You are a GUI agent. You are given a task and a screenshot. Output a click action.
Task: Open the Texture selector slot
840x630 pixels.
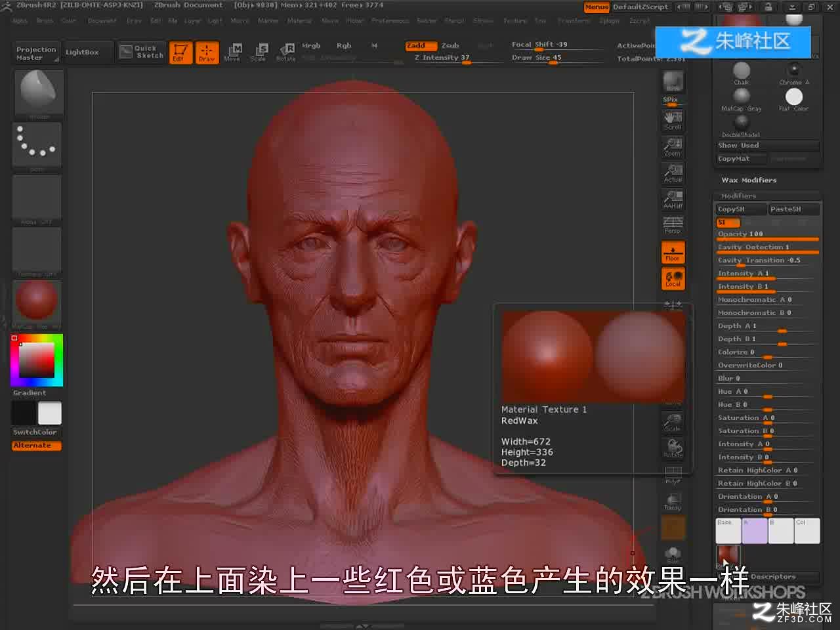point(37,250)
